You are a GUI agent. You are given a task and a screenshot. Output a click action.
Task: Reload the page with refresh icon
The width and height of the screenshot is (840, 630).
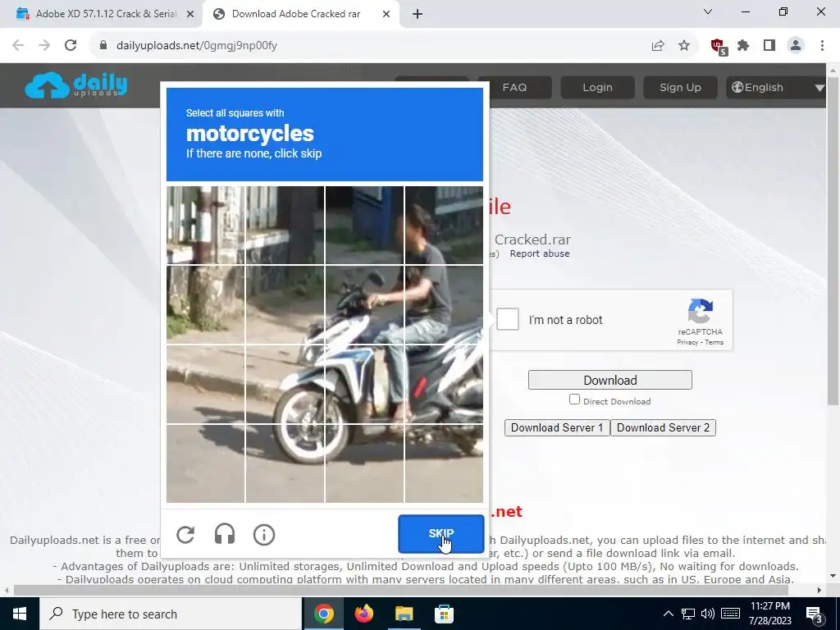point(71,46)
